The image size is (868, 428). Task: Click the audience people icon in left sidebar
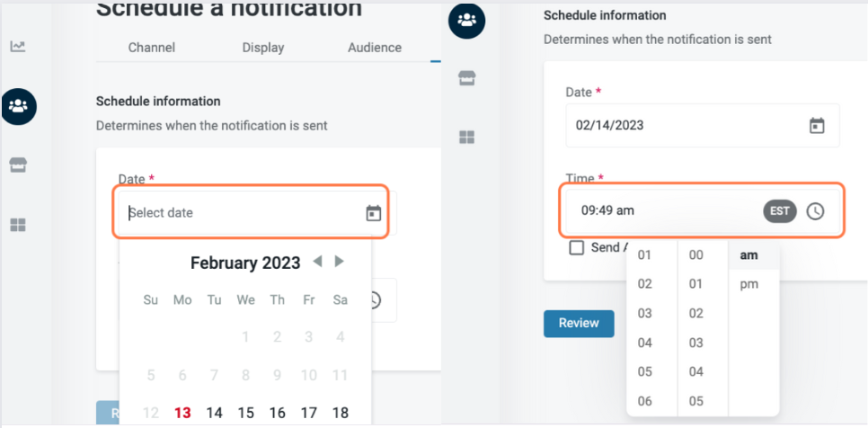tap(18, 106)
